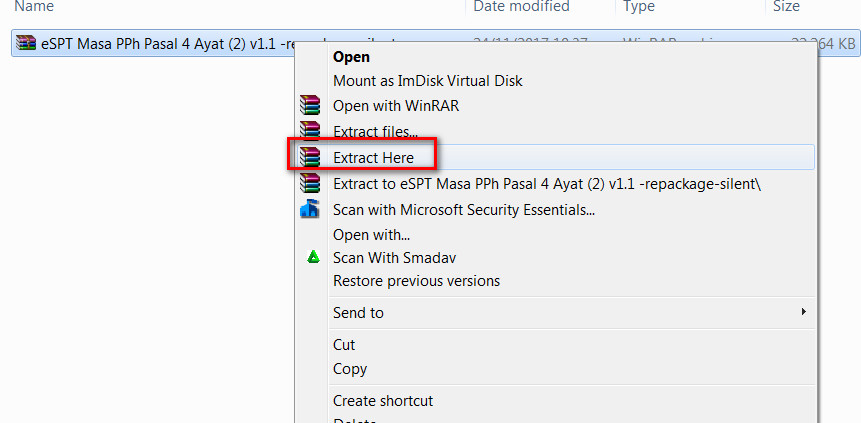Select Mount as ImDisk Virtual Disk
Image resolution: width=861 pixels, height=423 pixels.
427,81
